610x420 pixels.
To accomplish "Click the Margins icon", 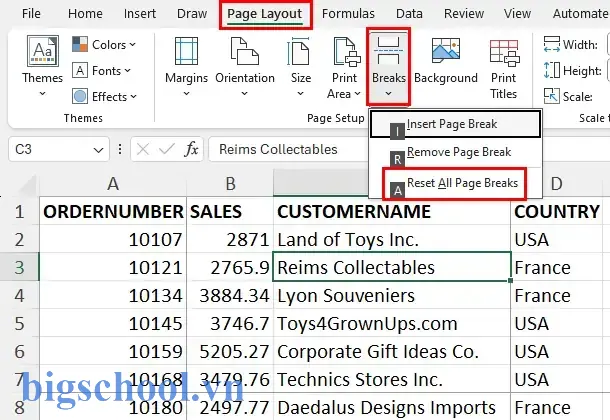I will point(186,51).
